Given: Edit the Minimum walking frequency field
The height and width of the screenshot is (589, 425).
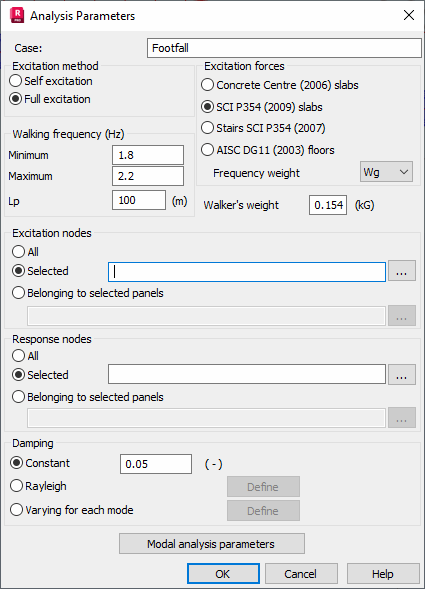Looking at the screenshot, I should point(148,155).
